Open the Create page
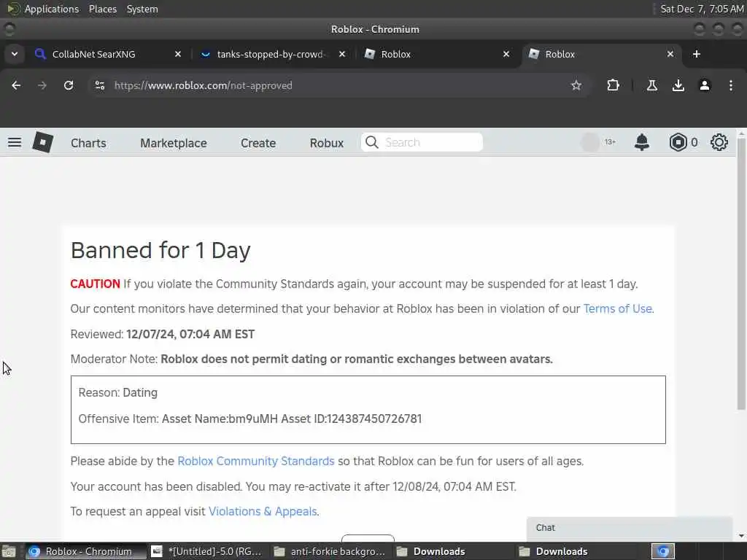Viewport: 747px width, 560px height. (258, 143)
